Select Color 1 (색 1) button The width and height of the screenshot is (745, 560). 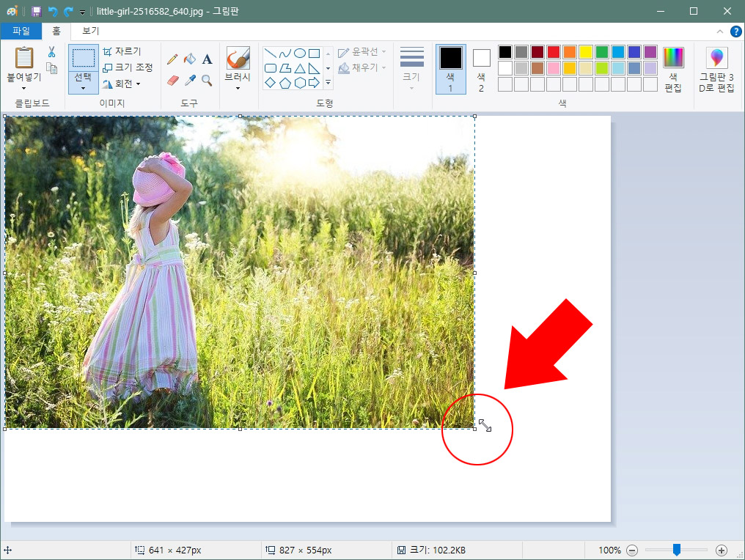[x=450, y=70]
